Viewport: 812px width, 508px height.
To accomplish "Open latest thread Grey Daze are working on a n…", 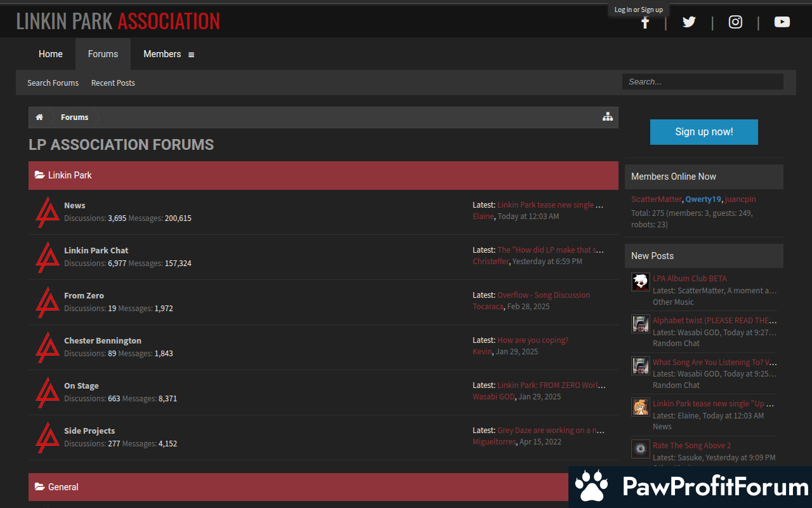I will (x=551, y=431).
